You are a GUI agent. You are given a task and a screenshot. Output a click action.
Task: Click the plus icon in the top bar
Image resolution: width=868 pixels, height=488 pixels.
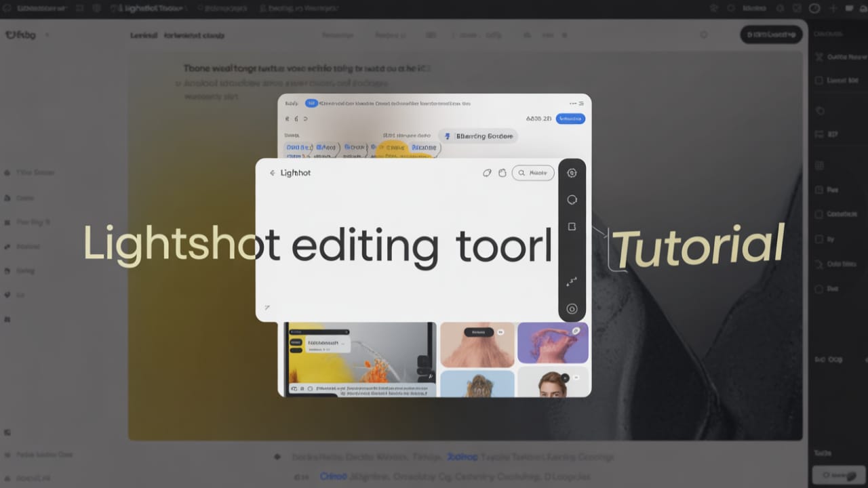[833, 8]
